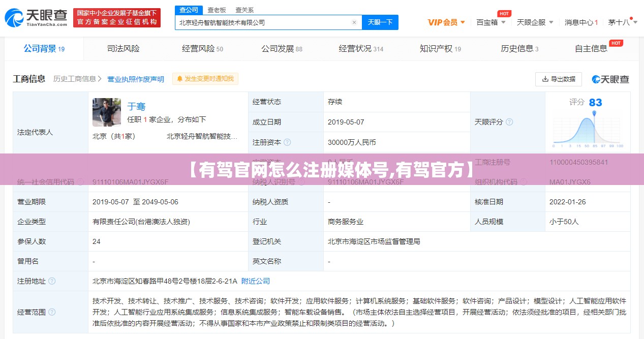644x339 pixels.
Task: Click the help icon beside 天眼评分
Action: 509,122
